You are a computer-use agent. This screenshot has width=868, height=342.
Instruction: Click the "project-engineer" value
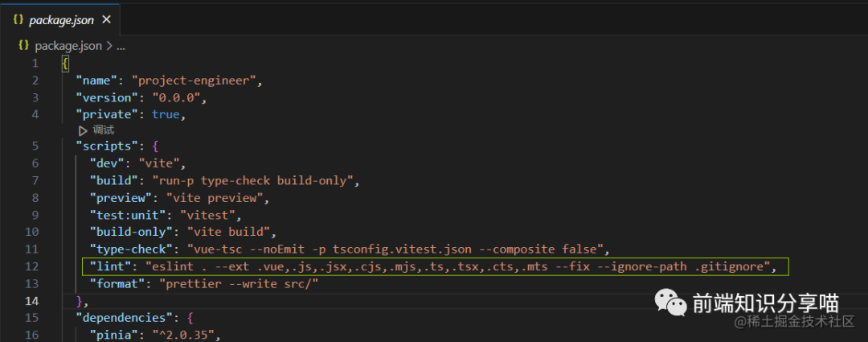[193, 80]
